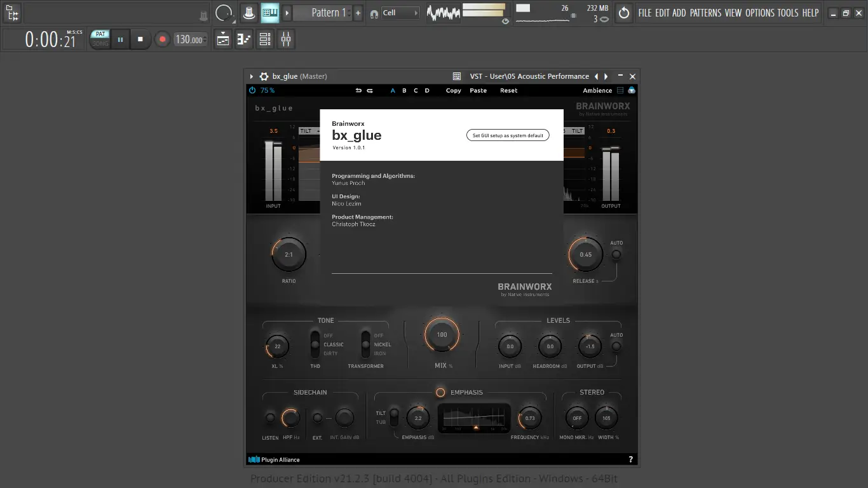
Task: Toggle the PAT/SONG mode switch
Action: click(100, 39)
